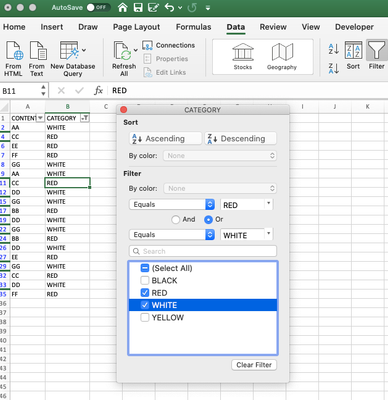
Task: Click row header 35
Action: tap(4, 294)
